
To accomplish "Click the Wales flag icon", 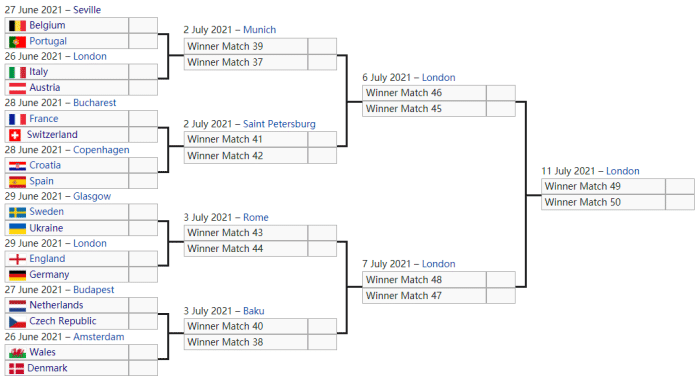I will point(17,353).
